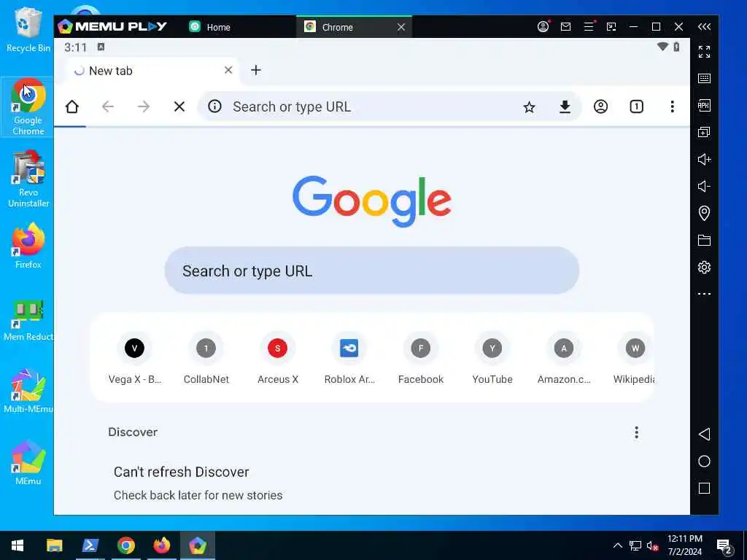
Task: Open Facebook shortcut tile
Action: [x=421, y=357]
